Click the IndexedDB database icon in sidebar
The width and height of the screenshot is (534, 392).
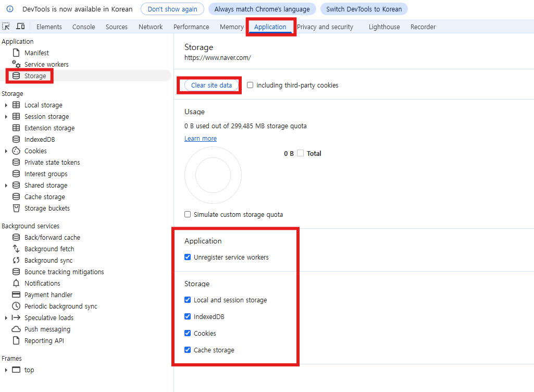pyautogui.click(x=16, y=139)
